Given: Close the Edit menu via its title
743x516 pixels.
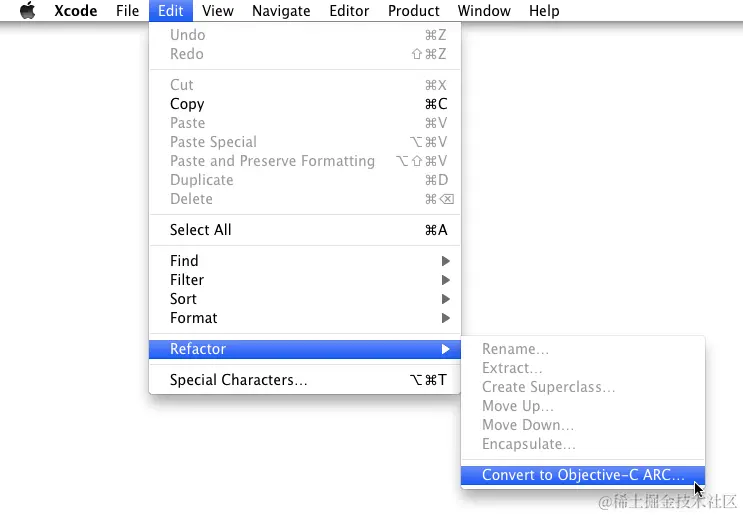Looking at the screenshot, I should click(171, 10).
